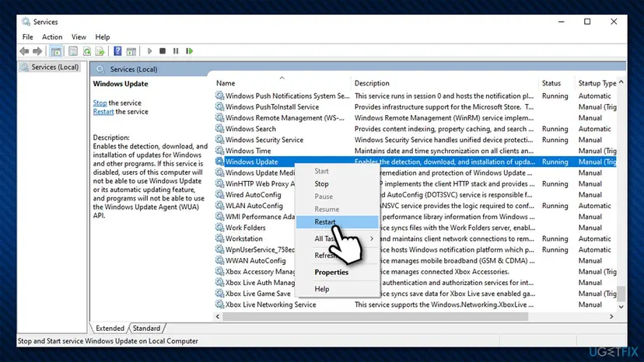Click the Show/Hide Action Pane toolbar icon
Viewport: 644px width, 362px height.
coord(131,51)
